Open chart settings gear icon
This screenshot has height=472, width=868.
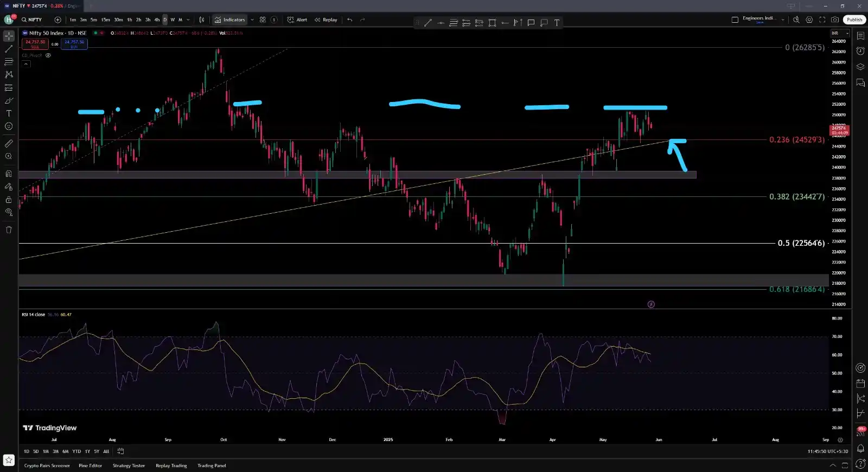click(x=809, y=20)
